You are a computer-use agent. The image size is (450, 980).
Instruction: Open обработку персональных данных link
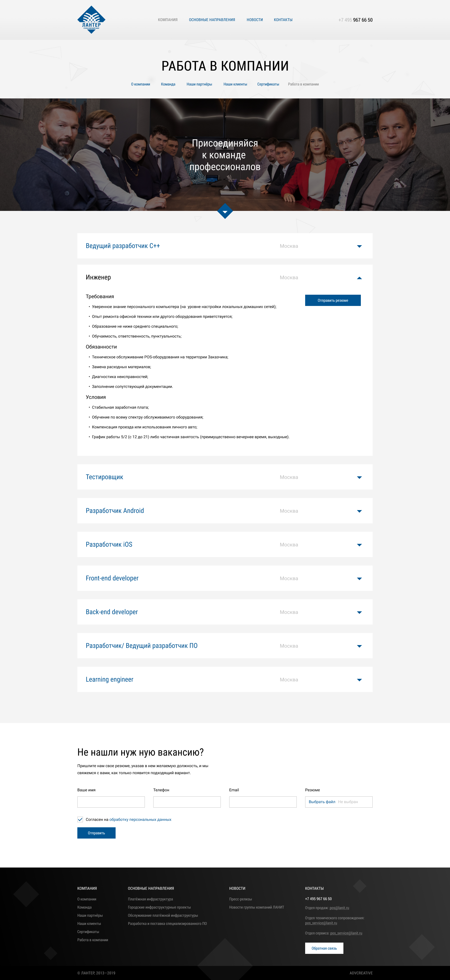tap(140, 819)
